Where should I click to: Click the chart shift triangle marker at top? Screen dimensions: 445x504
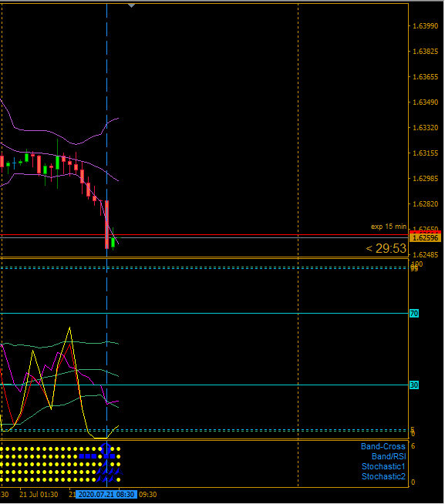click(131, 5)
